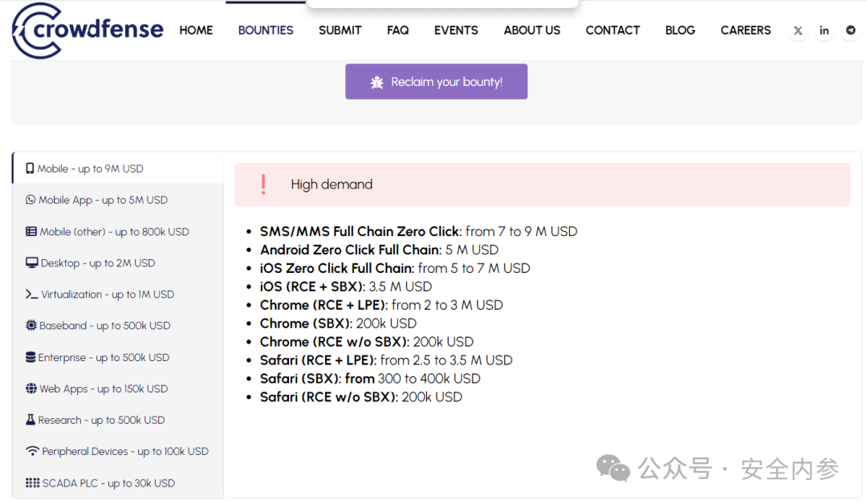The image size is (867, 504).
Task: Click Android Zero Click Full Chain entry
Action: click(379, 250)
